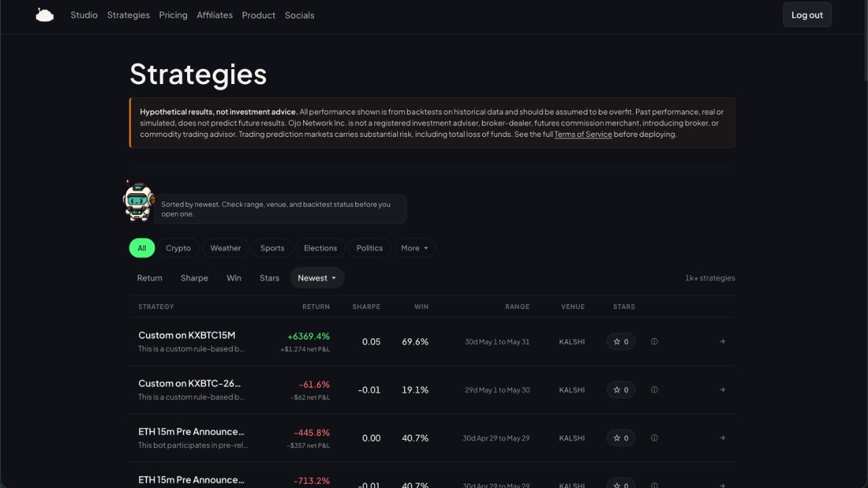The height and width of the screenshot is (488, 868).
Task: Open Studio in top navigation
Action: tap(84, 15)
